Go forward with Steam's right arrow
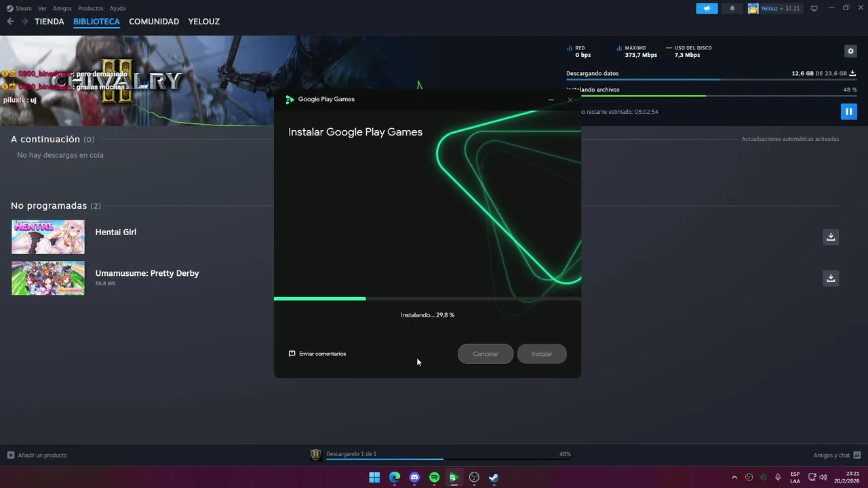 24,22
